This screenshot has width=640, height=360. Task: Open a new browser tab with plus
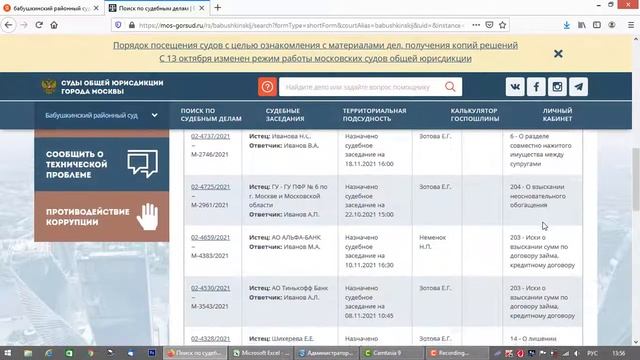[218, 8]
